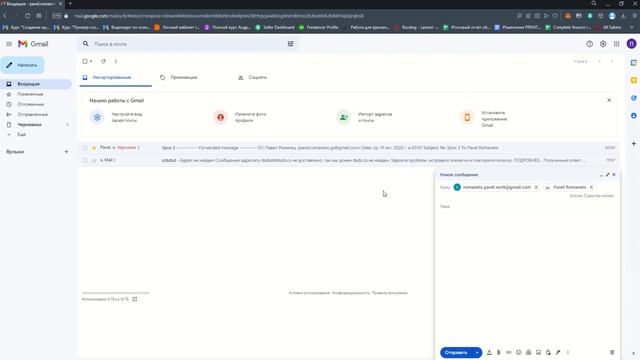The width and height of the screenshot is (640, 360).
Task: Discard the draft with trash icon
Action: [x=612, y=352]
